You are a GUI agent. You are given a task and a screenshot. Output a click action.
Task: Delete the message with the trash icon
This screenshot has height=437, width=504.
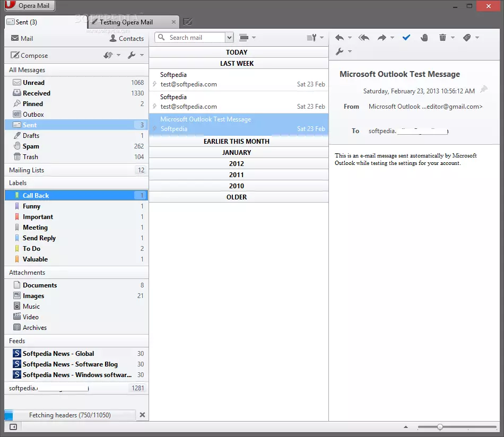point(444,37)
